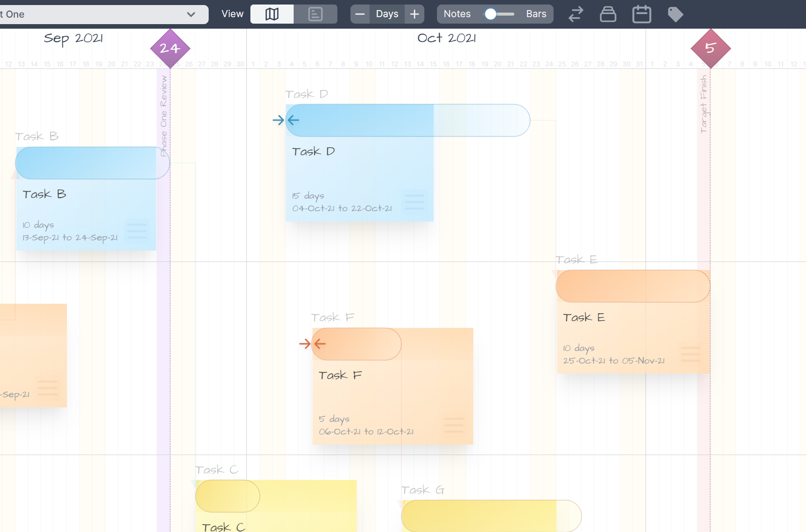The height and width of the screenshot is (532, 806).
Task: Open the Task B note menu handle
Action: tap(137, 231)
